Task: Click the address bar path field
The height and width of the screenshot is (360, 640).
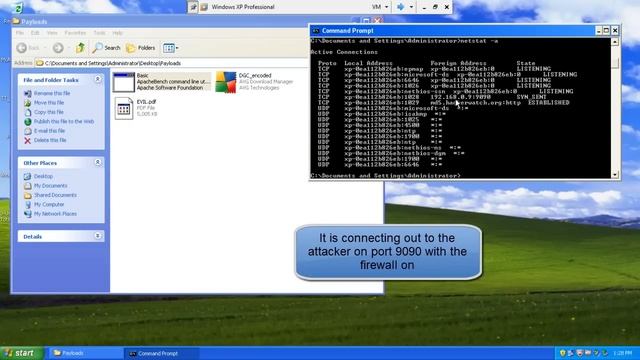Action: tap(171, 63)
